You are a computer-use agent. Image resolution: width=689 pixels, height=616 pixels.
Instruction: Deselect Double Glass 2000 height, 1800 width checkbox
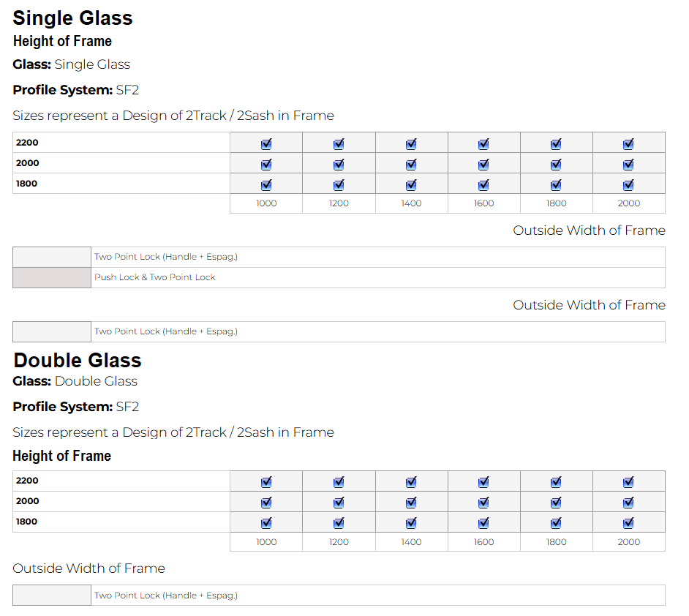[x=556, y=503]
